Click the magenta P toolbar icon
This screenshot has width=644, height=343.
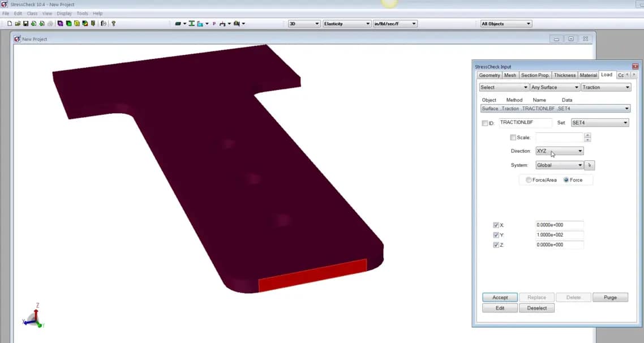pyautogui.click(x=214, y=24)
